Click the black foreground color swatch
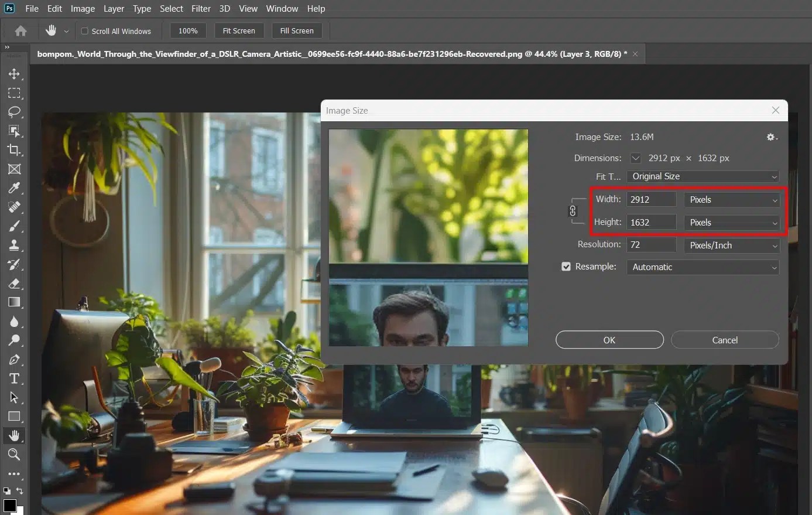This screenshot has width=812, height=515. 9,505
